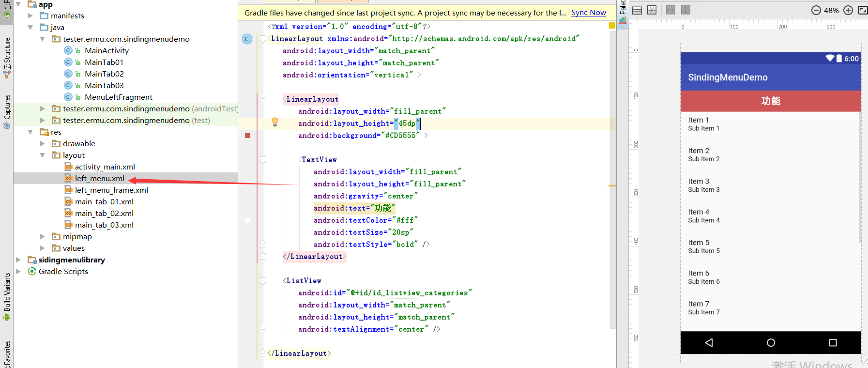Click the preview recents square button
This screenshot has width=868, height=368.
833,343
